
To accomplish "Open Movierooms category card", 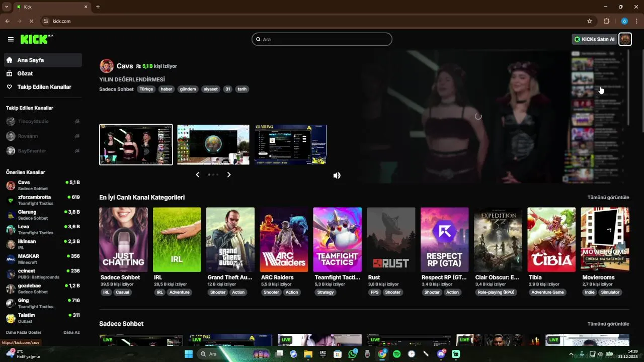I will 605,240.
